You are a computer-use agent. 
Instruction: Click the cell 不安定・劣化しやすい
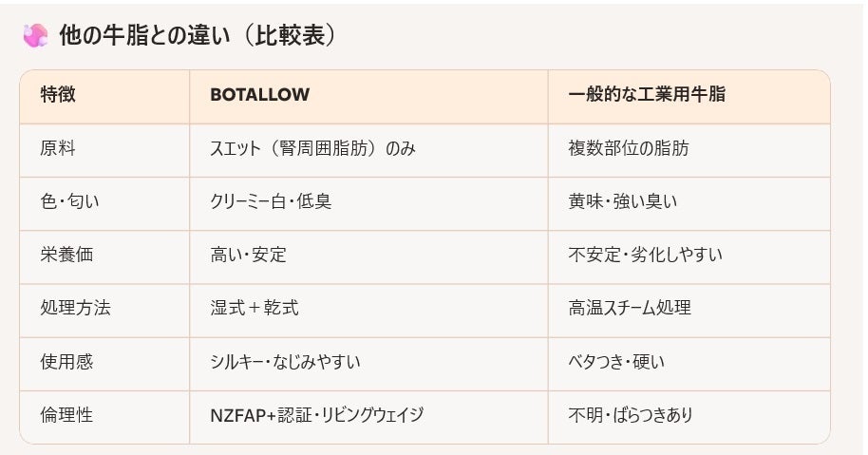645,255
